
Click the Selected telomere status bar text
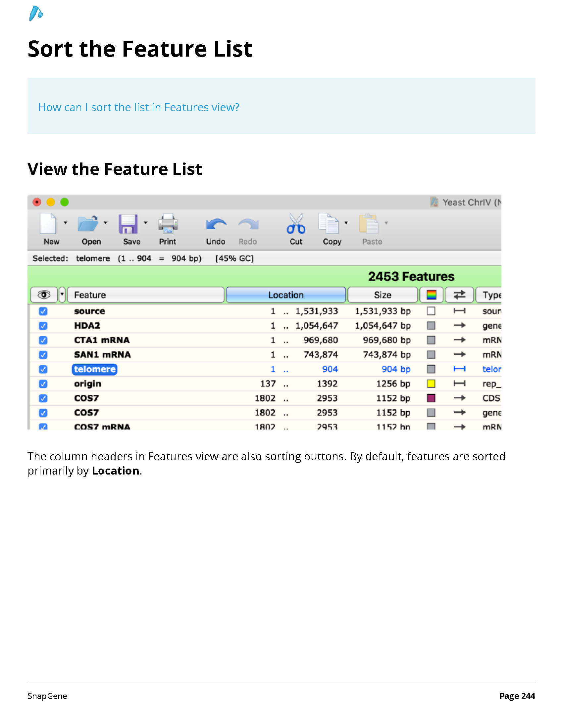click(143, 258)
